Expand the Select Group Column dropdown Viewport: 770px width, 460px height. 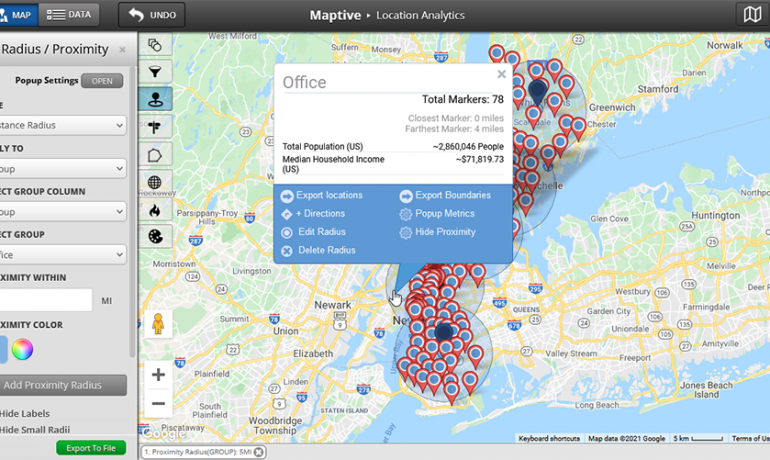pos(62,212)
